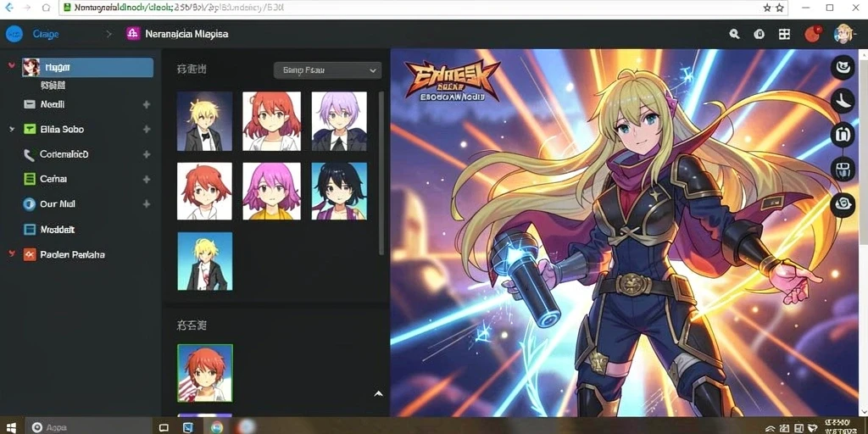Click the plus button next to Neadii
The height and width of the screenshot is (434, 868).
coord(147,104)
